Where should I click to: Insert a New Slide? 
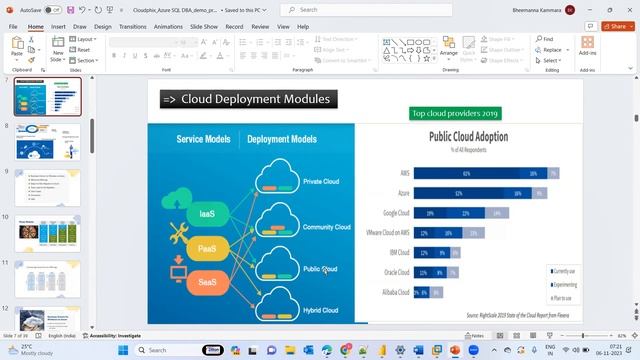58,48
